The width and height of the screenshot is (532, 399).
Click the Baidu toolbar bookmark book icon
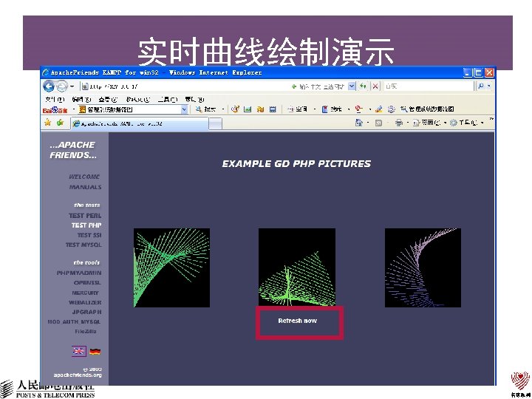[324, 109]
